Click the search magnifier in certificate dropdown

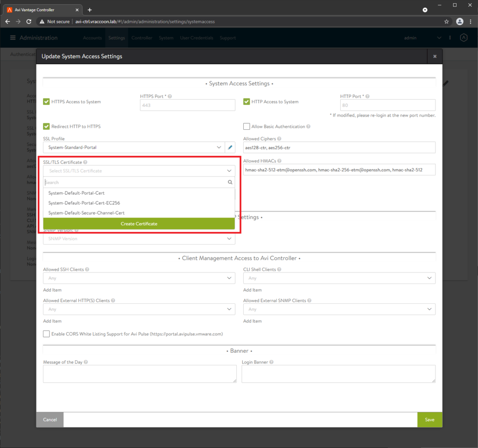[229, 182]
